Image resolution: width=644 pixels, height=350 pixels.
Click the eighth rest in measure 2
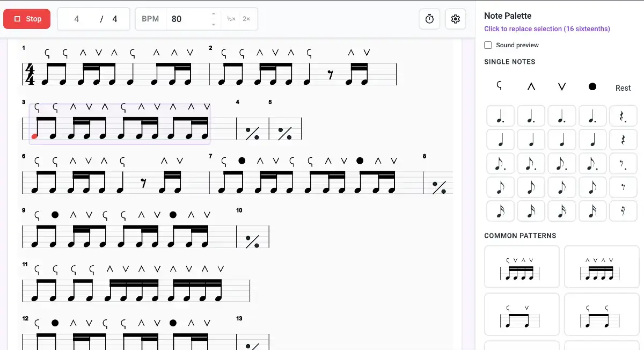tap(331, 76)
